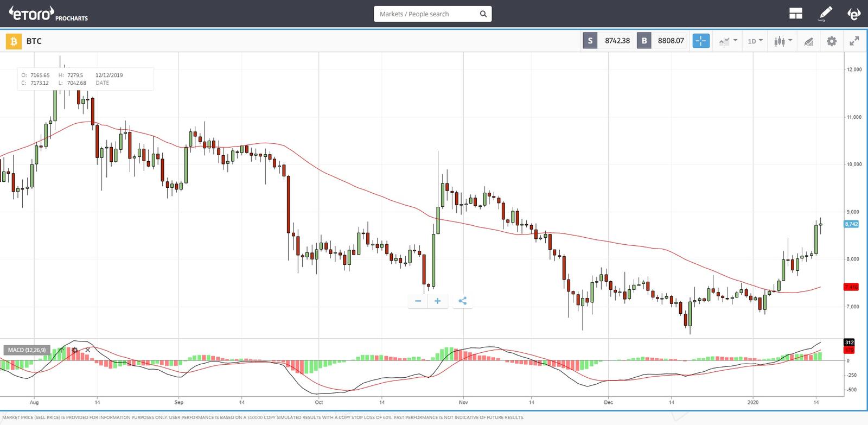Expand chart to full screen

pyautogui.click(x=854, y=41)
